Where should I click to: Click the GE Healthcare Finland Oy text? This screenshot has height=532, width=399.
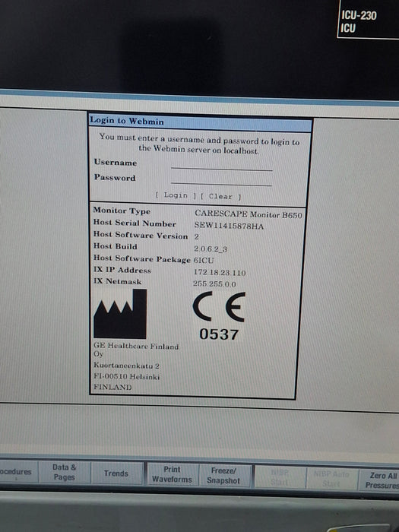[136, 350]
